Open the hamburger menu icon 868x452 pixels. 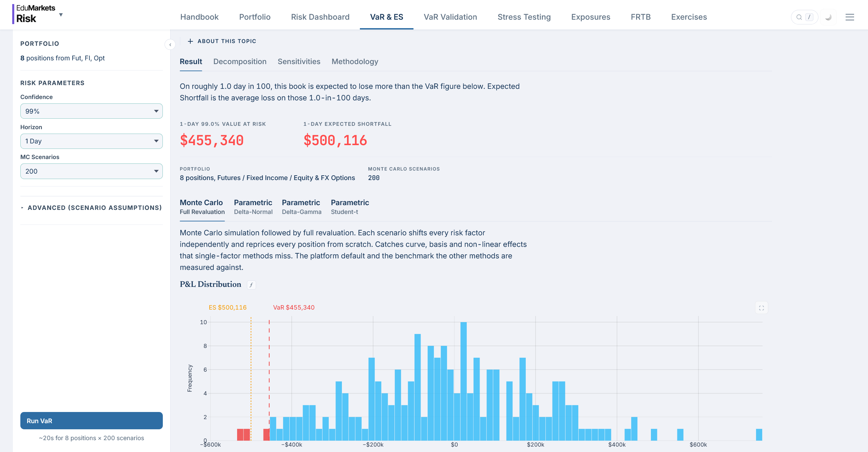(x=850, y=17)
